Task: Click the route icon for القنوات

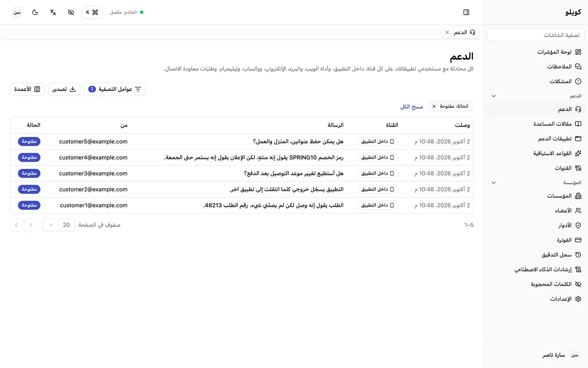Action: tap(578, 168)
